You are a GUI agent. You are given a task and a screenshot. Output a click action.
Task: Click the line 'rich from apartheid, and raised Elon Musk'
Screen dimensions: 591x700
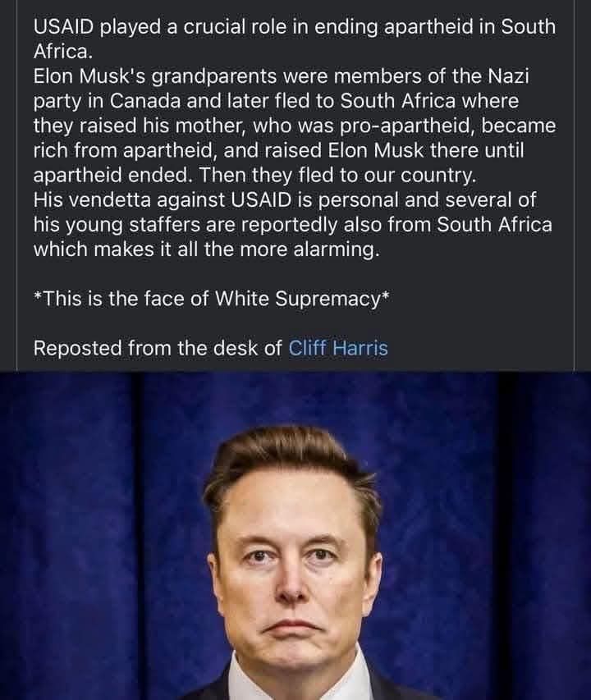tap(278, 150)
